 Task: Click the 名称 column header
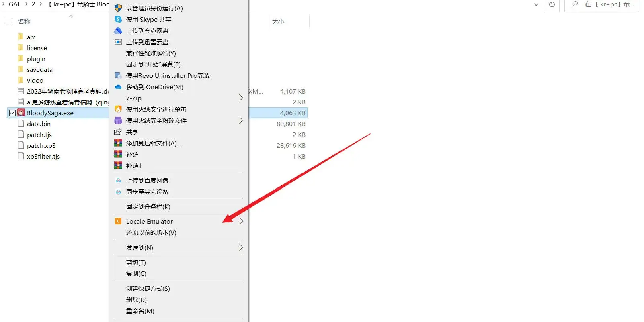(x=24, y=21)
